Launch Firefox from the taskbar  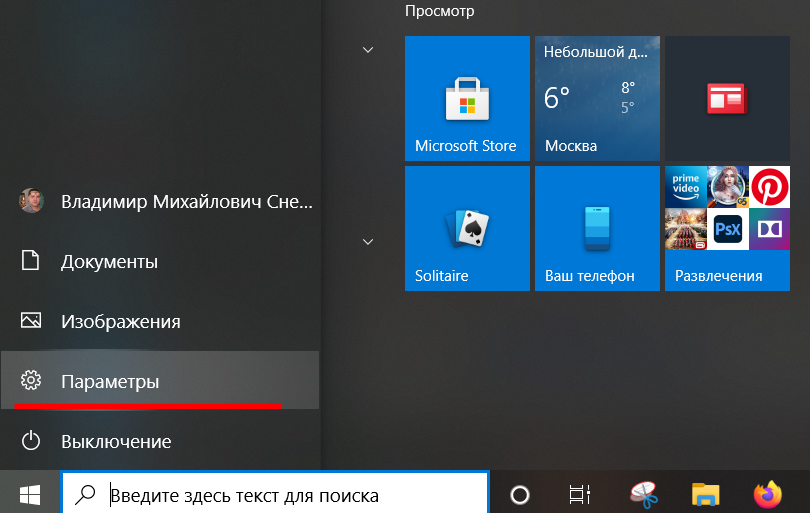768,494
